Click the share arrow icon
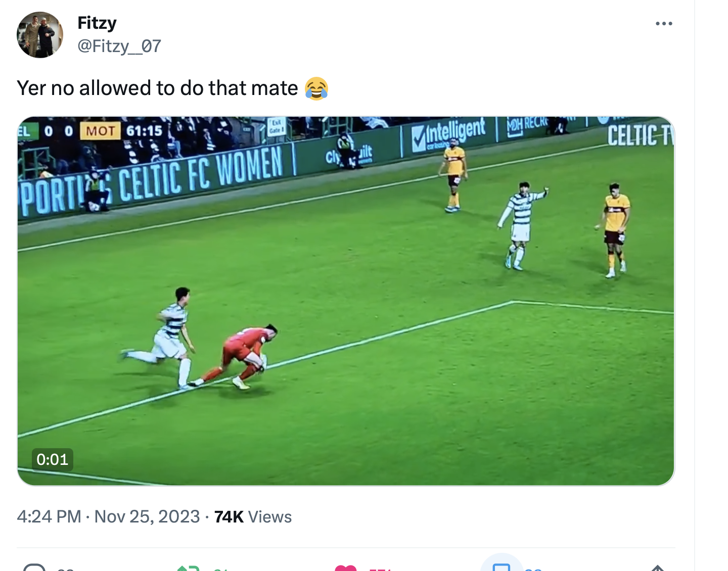This screenshot has width=728, height=571. click(x=657, y=568)
